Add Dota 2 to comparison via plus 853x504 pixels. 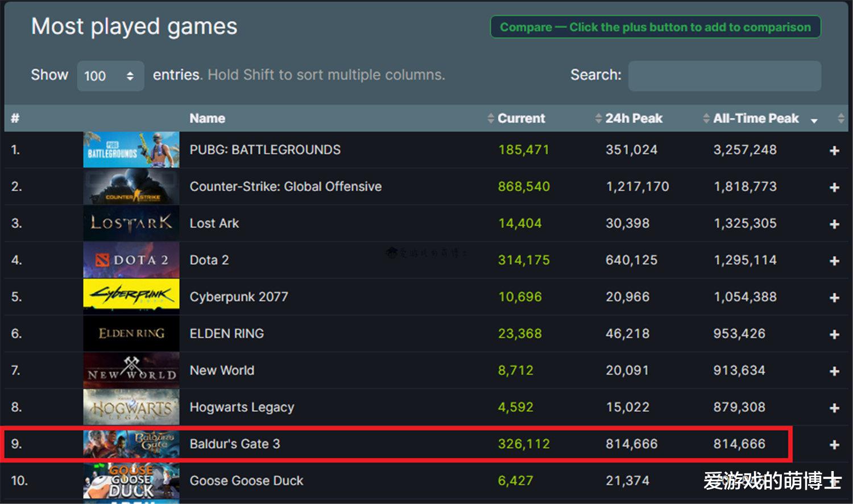[834, 261]
